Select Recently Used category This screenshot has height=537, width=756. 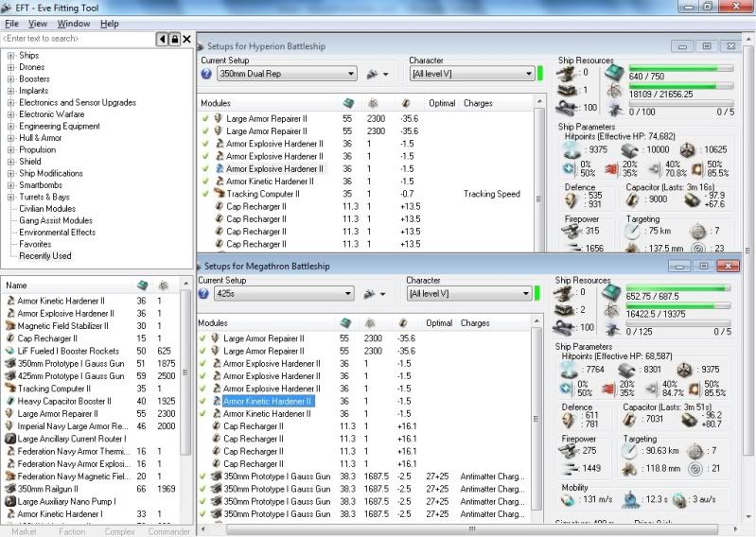[x=45, y=256]
